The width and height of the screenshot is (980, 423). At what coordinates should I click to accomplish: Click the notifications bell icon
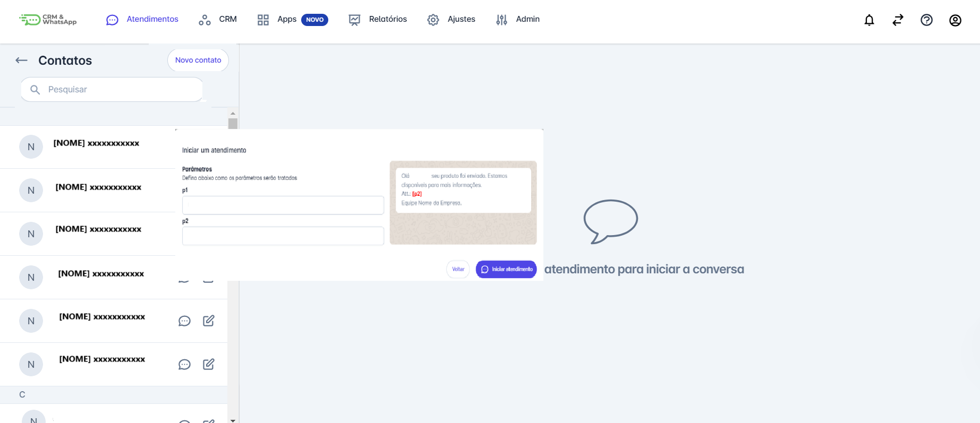(x=869, y=20)
